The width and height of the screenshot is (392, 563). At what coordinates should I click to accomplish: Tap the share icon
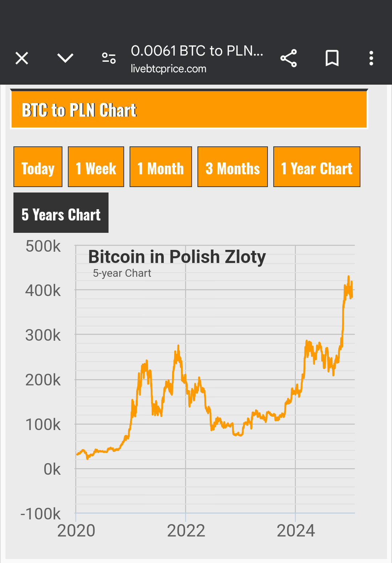tap(289, 58)
